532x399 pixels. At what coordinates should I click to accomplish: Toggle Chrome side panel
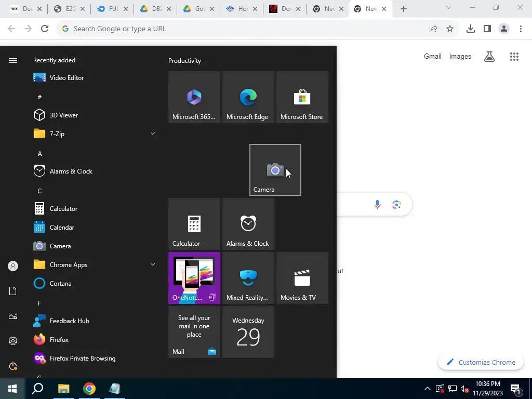(x=487, y=29)
